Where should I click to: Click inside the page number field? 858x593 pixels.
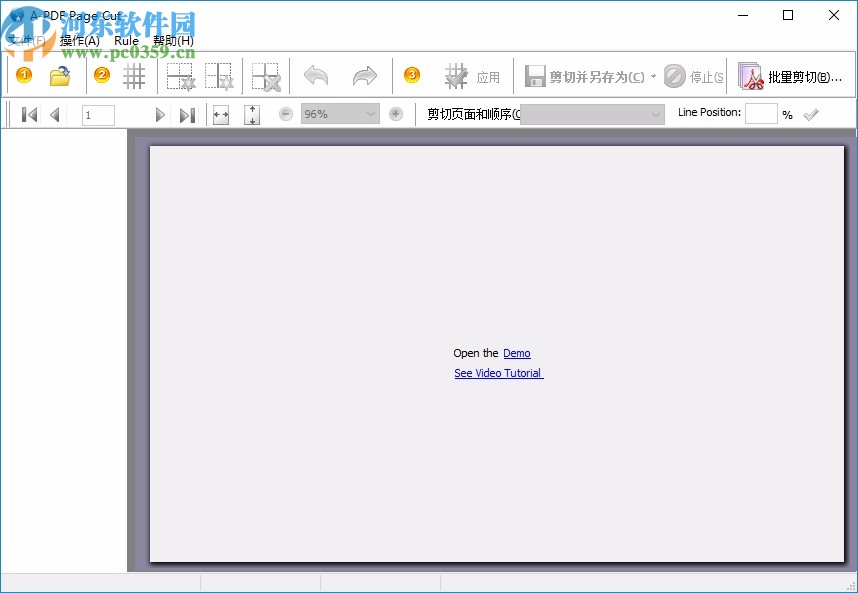[98, 114]
